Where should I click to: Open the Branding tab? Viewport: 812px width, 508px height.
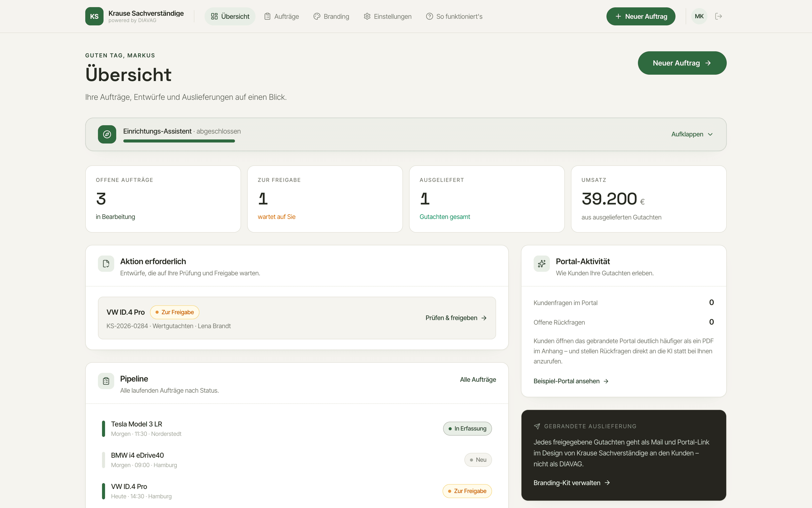coord(331,17)
